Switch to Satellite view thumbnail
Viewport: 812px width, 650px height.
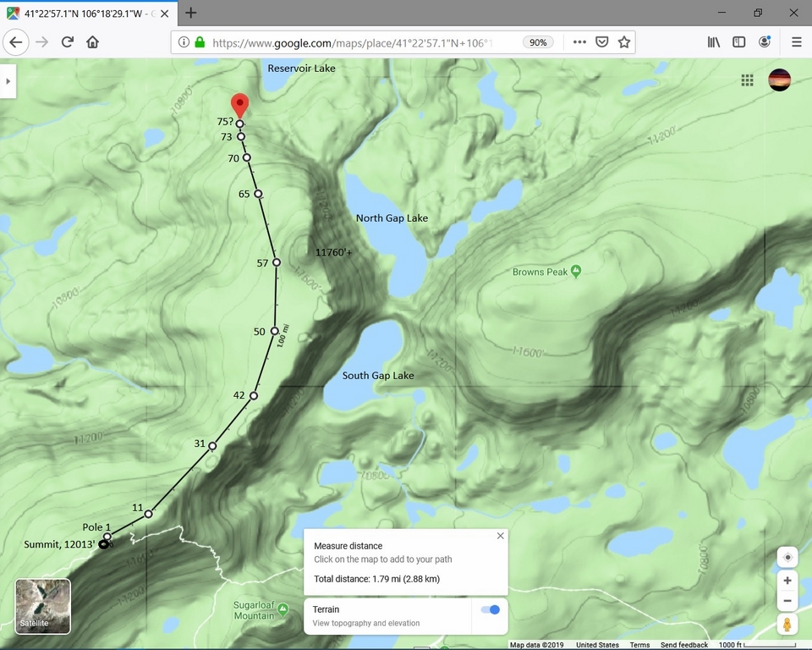click(x=43, y=606)
